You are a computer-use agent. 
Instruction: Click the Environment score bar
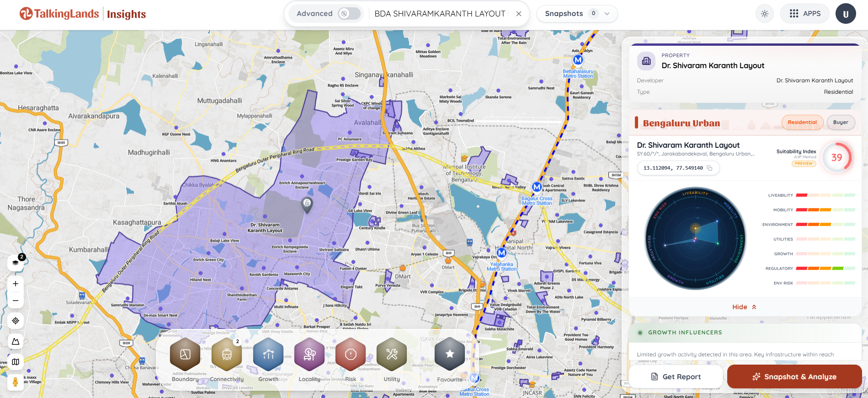(x=825, y=225)
